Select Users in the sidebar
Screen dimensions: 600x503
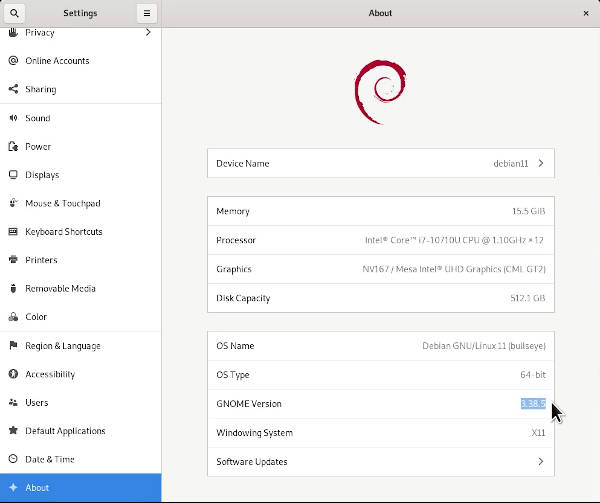(x=80, y=402)
